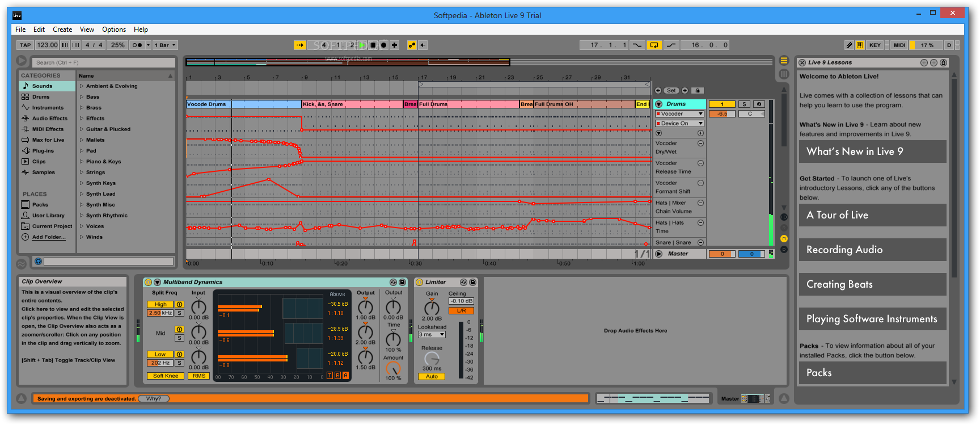Expand the Ambient & Evolving folder
This screenshot has height=425, width=980.
[x=82, y=86]
